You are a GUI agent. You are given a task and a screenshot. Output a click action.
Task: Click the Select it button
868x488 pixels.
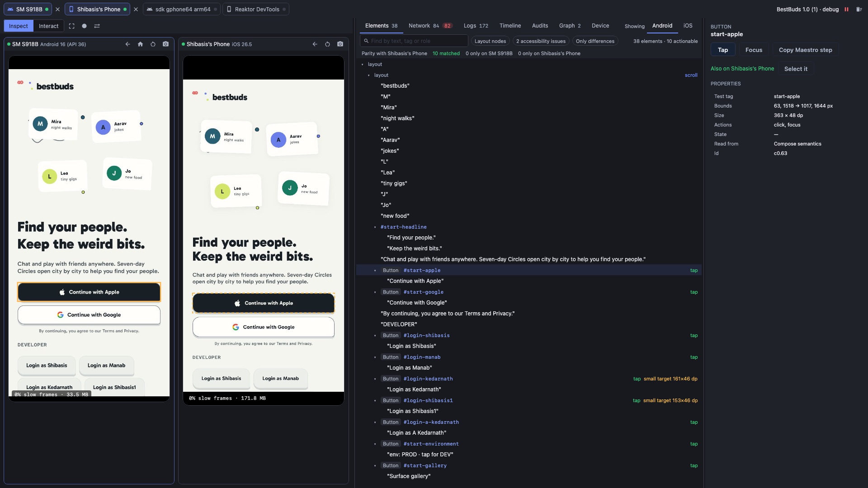[796, 69]
